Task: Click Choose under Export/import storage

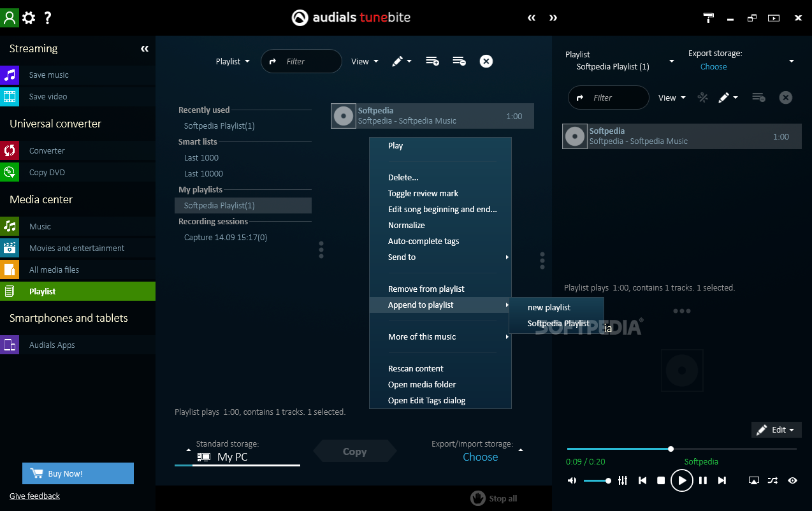Action: coord(480,457)
